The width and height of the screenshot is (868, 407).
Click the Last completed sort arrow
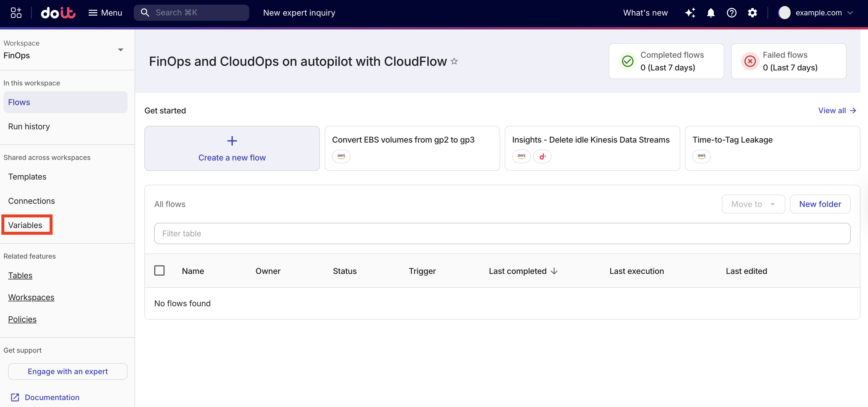(x=554, y=271)
